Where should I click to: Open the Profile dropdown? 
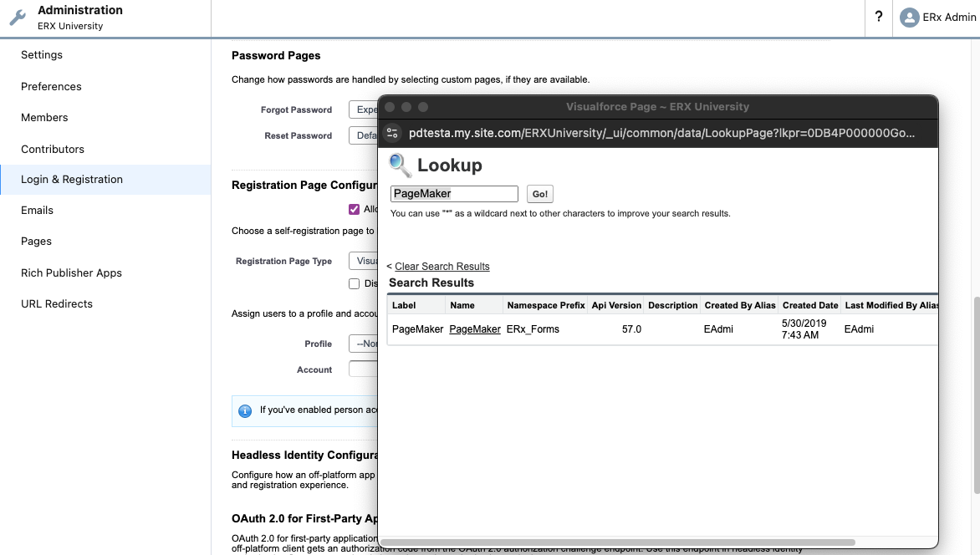click(364, 344)
